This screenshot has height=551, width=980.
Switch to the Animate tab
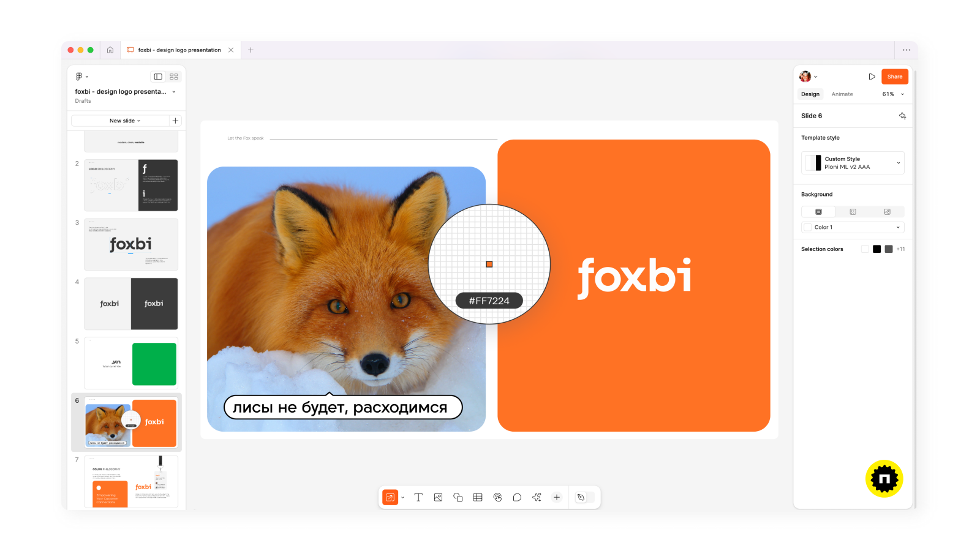point(842,94)
